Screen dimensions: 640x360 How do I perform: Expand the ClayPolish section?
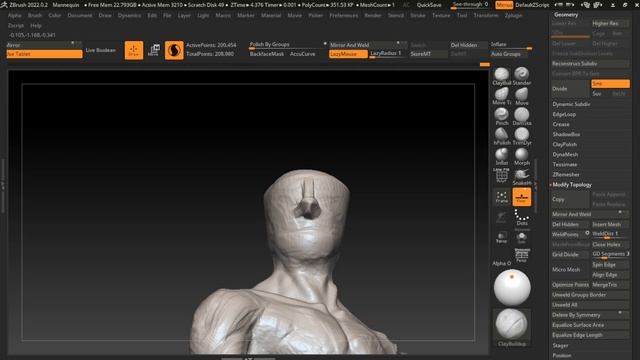pyautogui.click(x=564, y=144)
